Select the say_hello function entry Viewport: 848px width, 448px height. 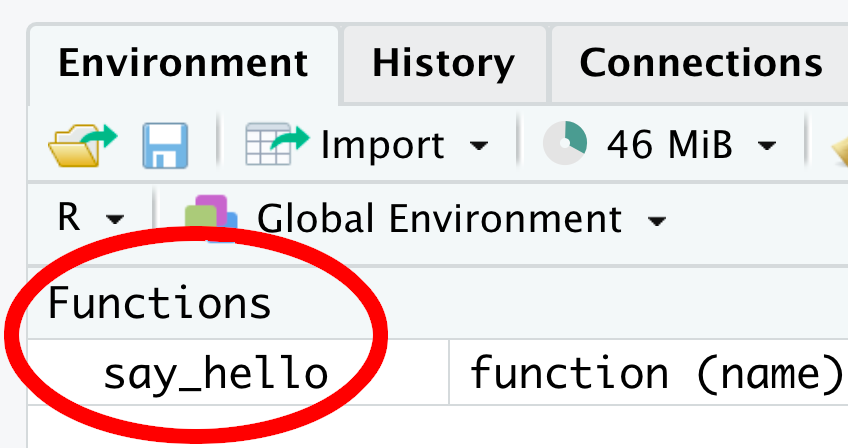[215, 374]
